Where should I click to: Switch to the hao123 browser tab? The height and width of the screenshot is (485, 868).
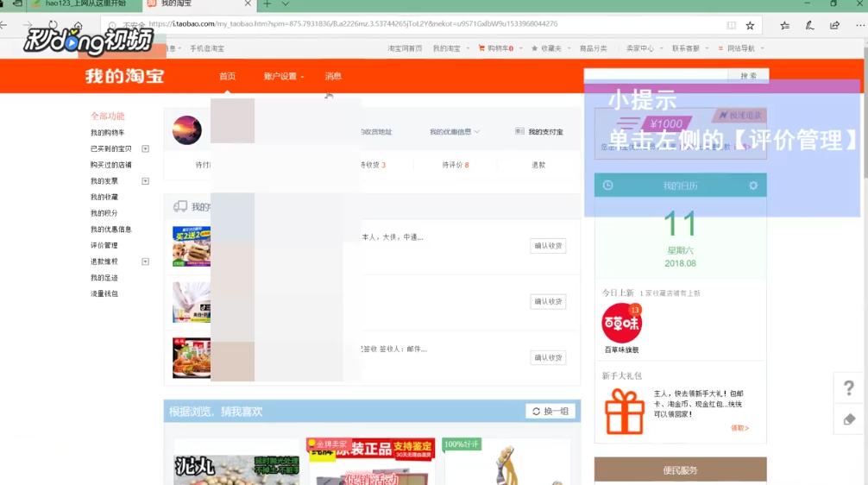pyautogui.click(x=85, y=3)
